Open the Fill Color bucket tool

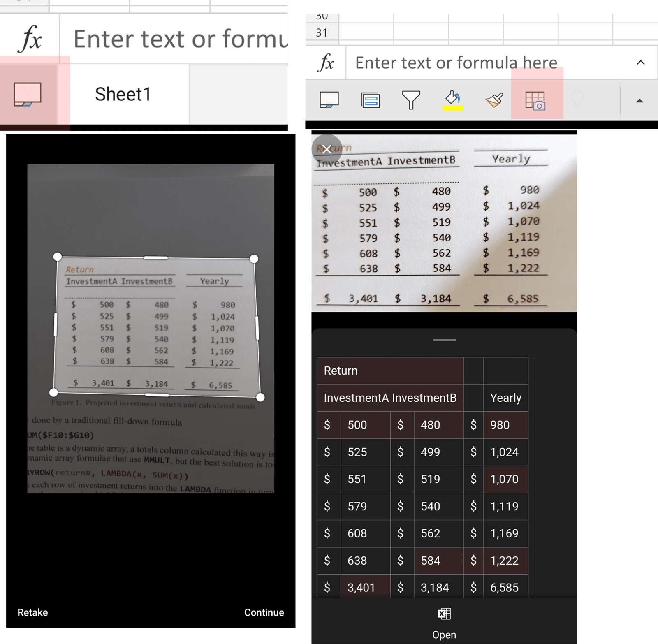click(x=452, y=98)
